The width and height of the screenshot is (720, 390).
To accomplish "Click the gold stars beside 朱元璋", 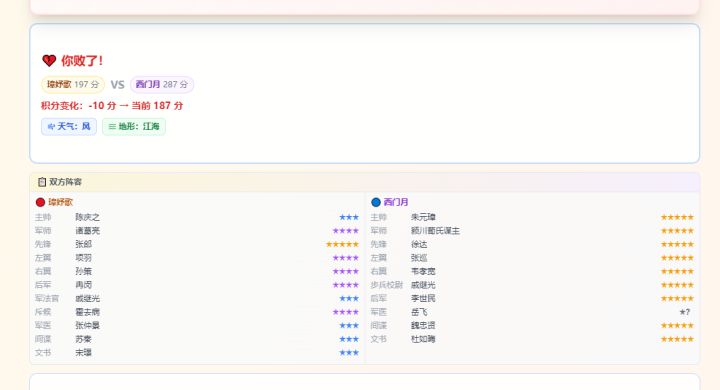I will point(677,217).
